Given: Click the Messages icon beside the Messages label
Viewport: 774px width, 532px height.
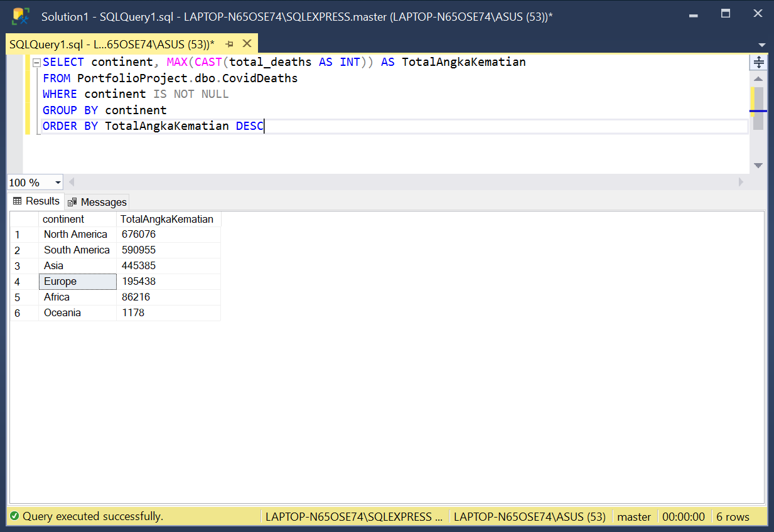Looking at the screenshot, I should [x=71, y=202].
